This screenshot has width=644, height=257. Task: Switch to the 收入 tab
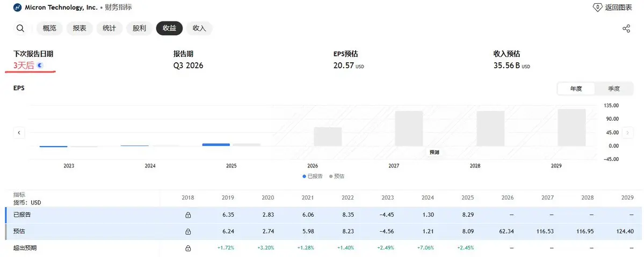(199, 28)
